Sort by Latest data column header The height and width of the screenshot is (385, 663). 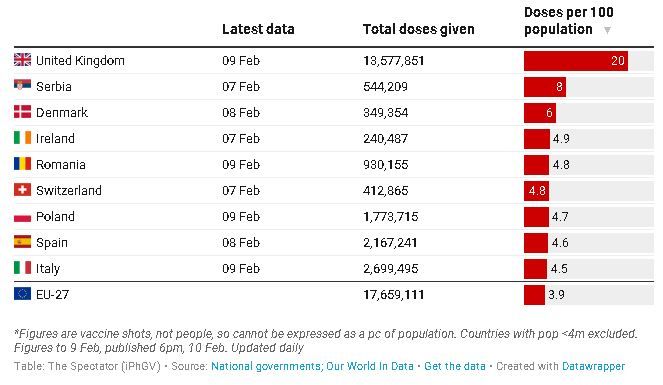pos(258,29)
